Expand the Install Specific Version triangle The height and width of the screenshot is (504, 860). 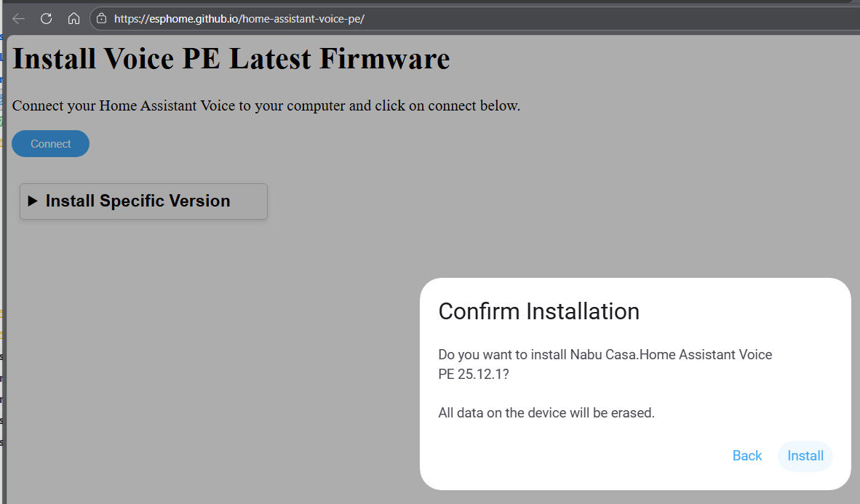(33, 201)
